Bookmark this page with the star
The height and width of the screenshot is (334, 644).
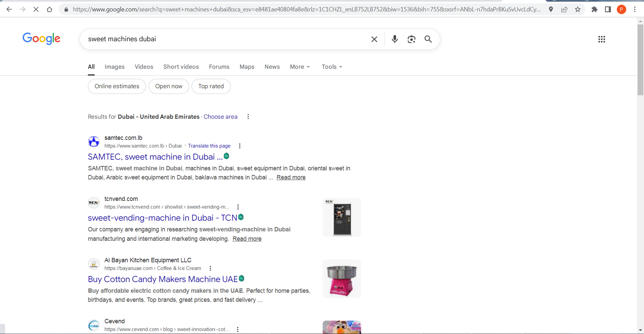coord(578,9)
